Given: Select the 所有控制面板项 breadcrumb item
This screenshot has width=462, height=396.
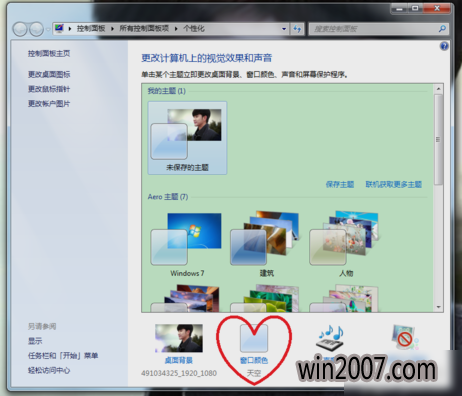Looking at the screenshot, I should [144, 29].
